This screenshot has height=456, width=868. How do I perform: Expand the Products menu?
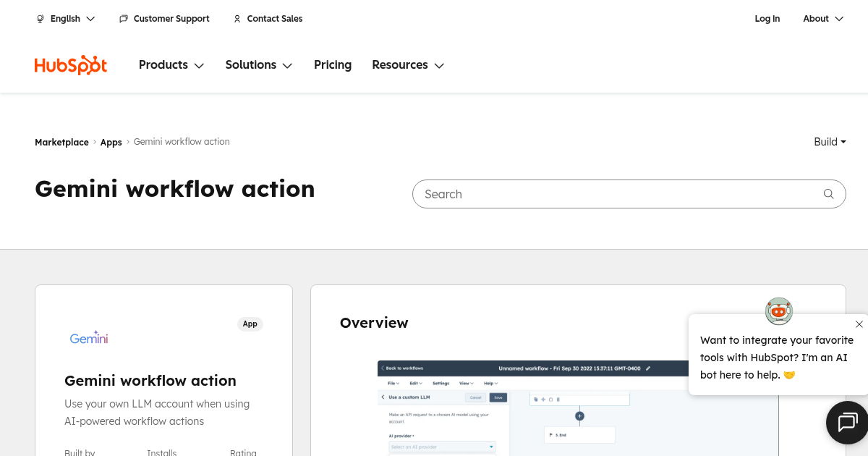171,65
